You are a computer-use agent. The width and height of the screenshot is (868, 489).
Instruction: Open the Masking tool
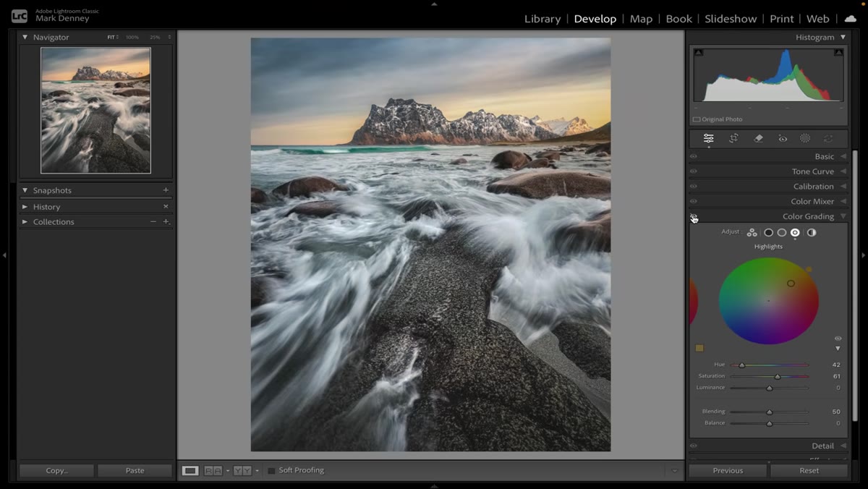(x=805, y=138)
